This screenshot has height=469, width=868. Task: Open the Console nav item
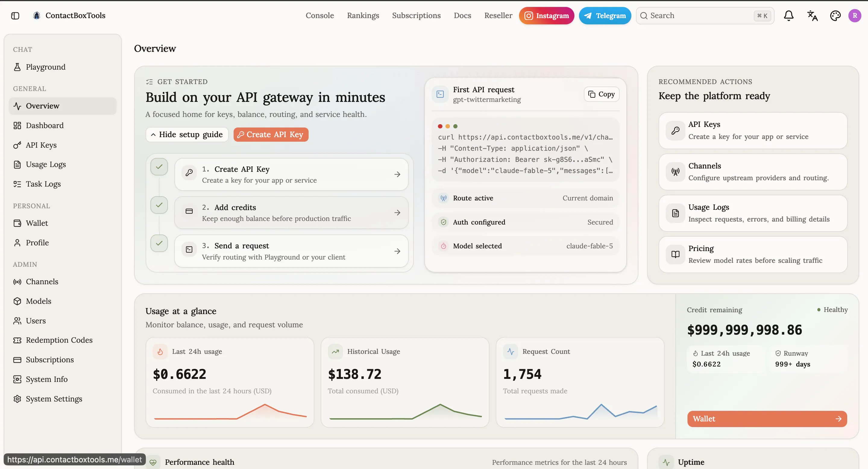(x=319, y=15)
